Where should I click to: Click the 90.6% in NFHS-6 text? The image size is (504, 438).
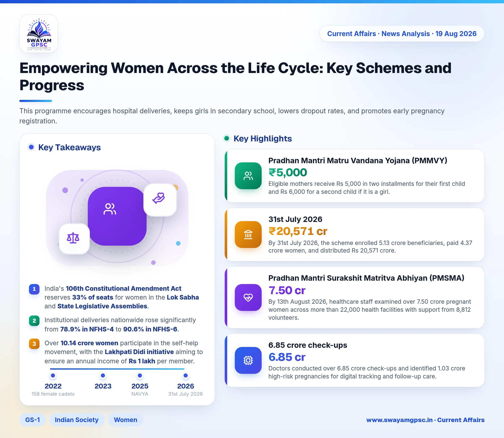150,329
